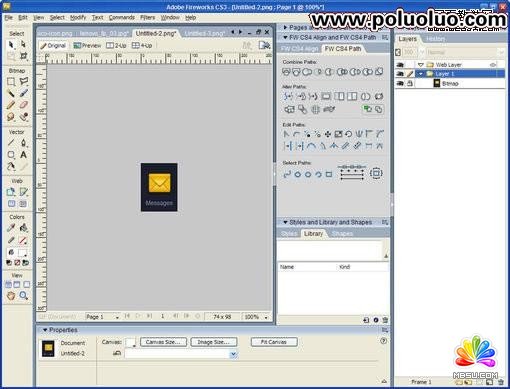Choose the Marquee tool under Bitmap

(x=11, y=81)
